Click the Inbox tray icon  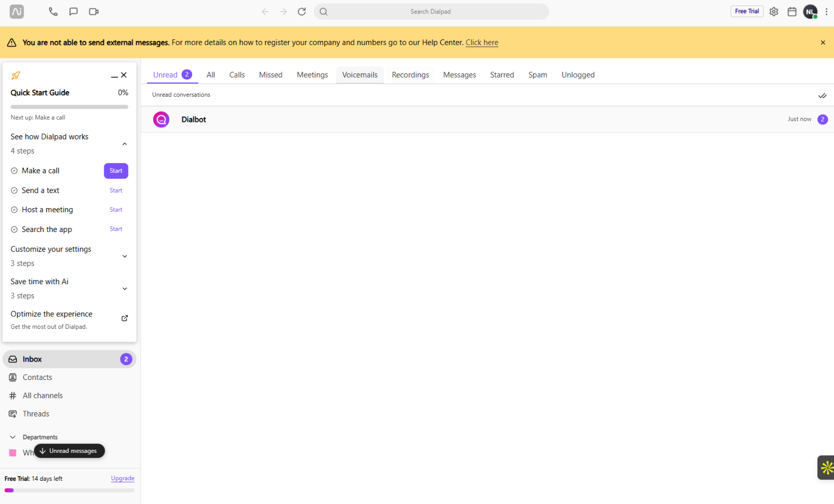(13, 359)
